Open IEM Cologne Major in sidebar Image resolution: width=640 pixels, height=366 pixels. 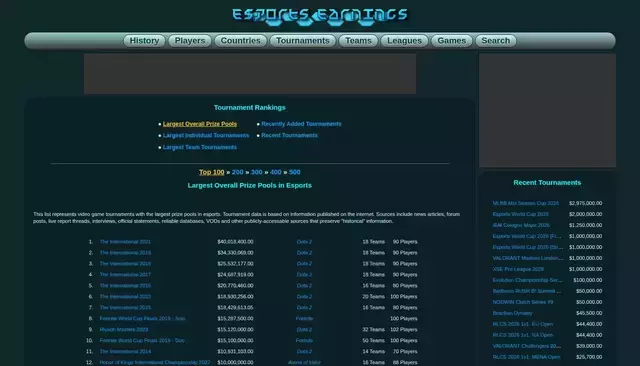[x=521, y=225]
